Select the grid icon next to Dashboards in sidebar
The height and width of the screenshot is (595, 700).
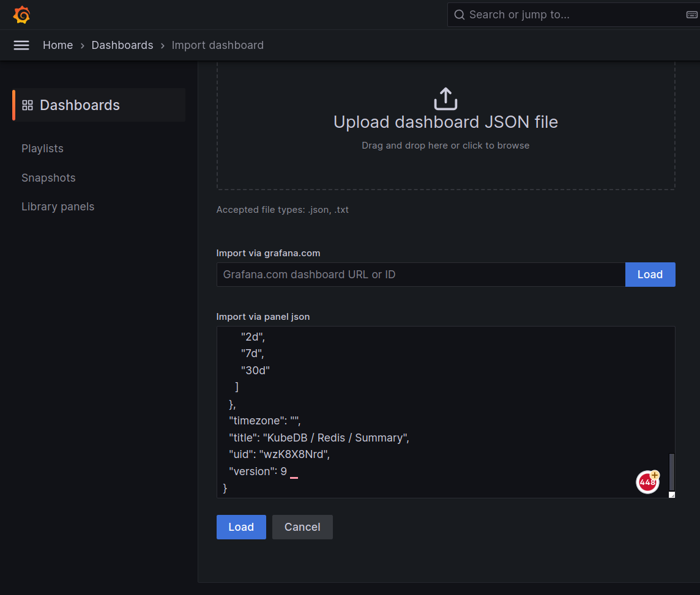pos(28,105)
